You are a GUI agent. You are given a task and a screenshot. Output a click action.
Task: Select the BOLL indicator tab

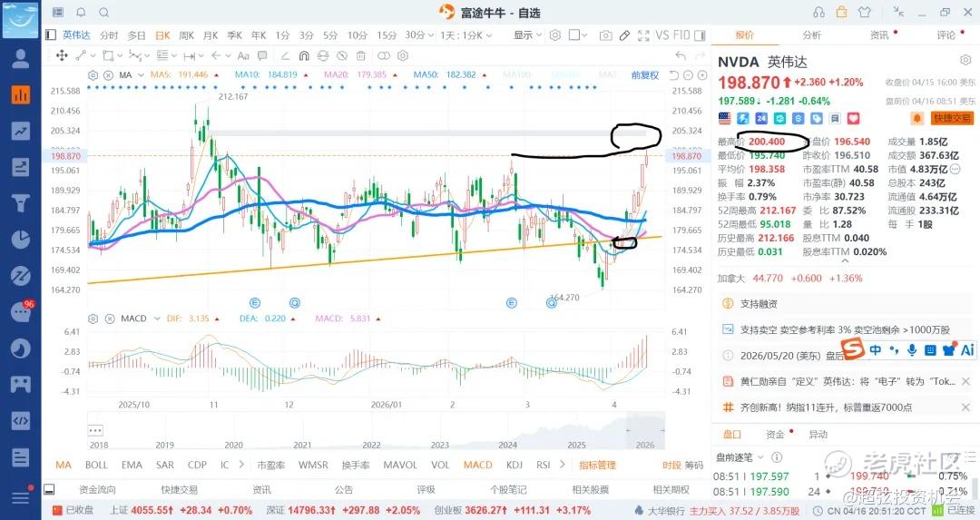click(x=96, y=465)
